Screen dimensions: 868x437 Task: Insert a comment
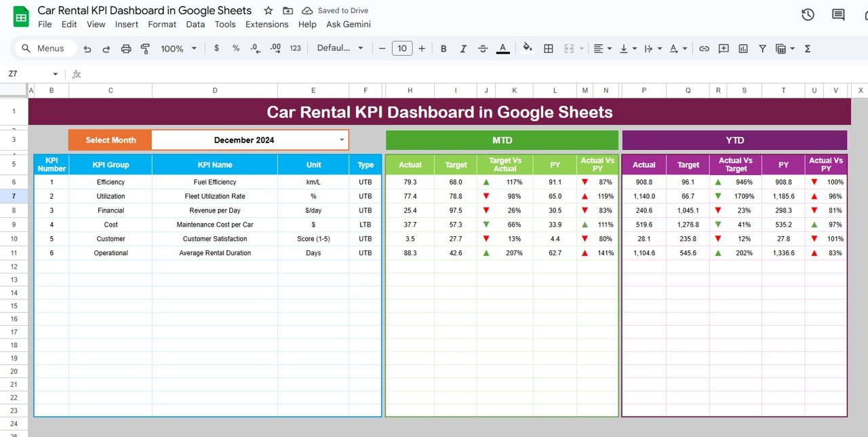click(723, 48)
